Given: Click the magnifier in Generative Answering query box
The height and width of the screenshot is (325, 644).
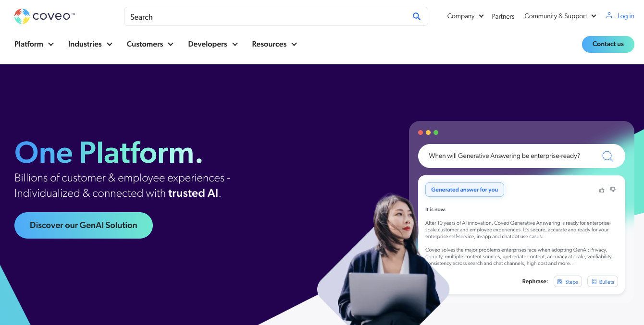Looking at the screenshot, I should (607, 156).
